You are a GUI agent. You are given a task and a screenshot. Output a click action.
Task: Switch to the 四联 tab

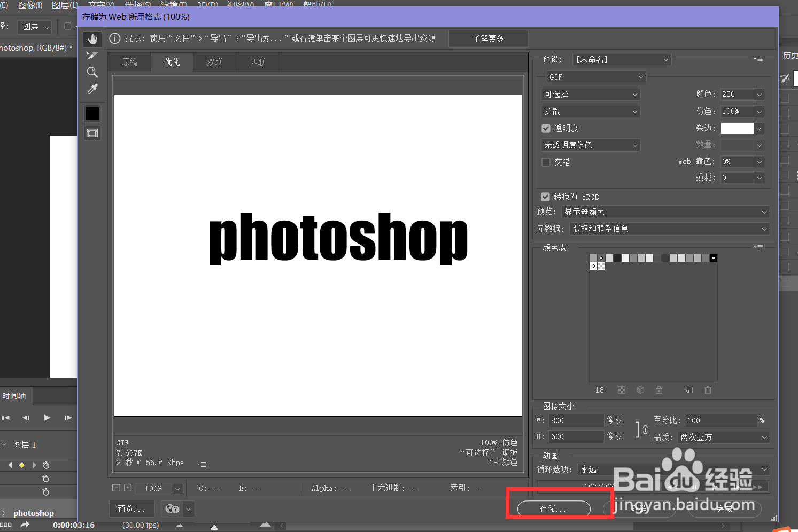[258, 62]
